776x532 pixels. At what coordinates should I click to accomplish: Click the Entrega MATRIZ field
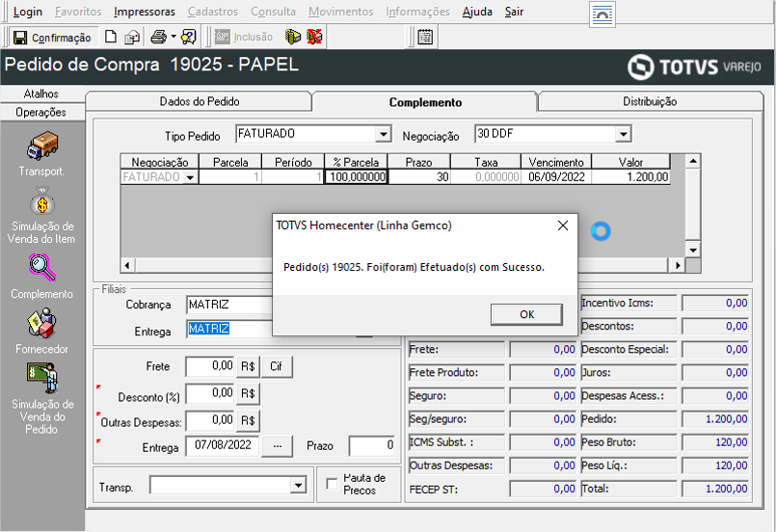point(229,329)
